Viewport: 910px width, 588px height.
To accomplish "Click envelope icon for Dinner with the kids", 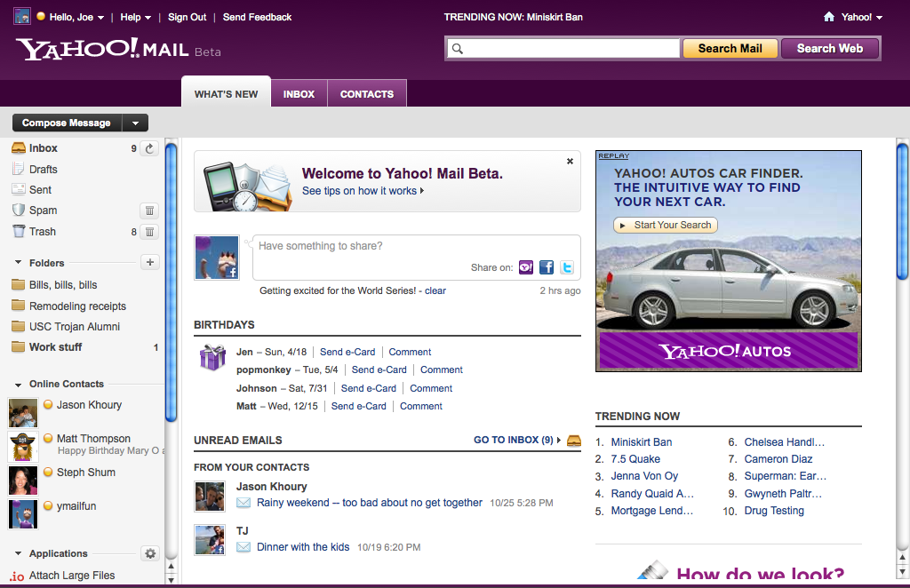I will coord(243,547).
